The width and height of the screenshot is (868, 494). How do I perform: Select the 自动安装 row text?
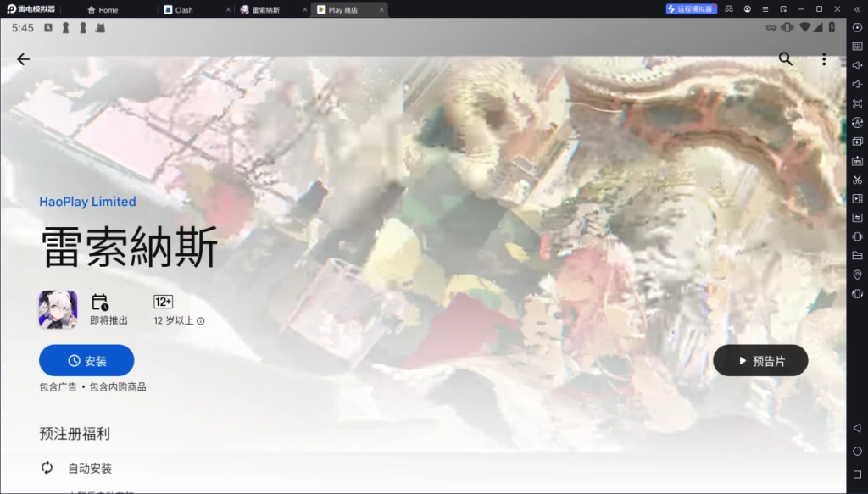click(x=90, y=469)
